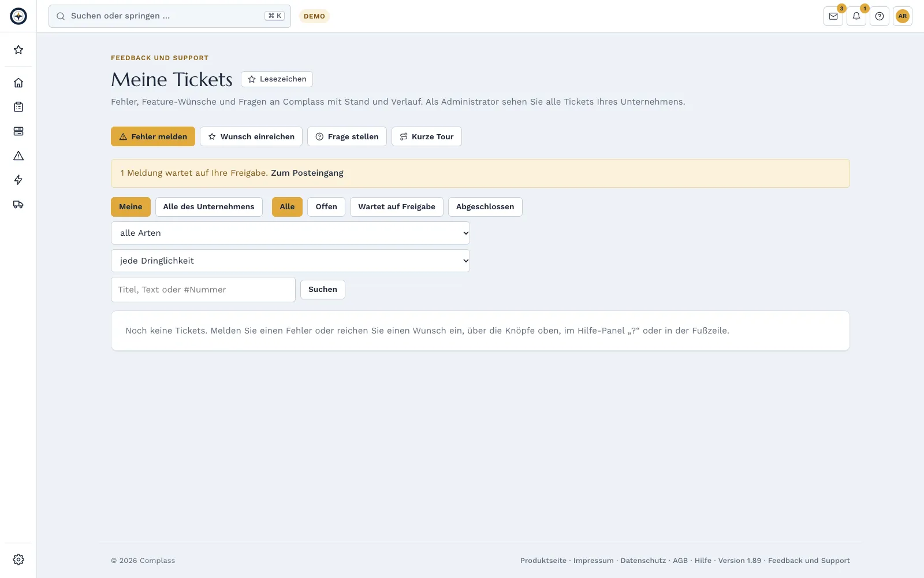Open warning triangle icon in sidebar
Image resolution: width=924 pixels, height=578 pixels.
[18, 155]
